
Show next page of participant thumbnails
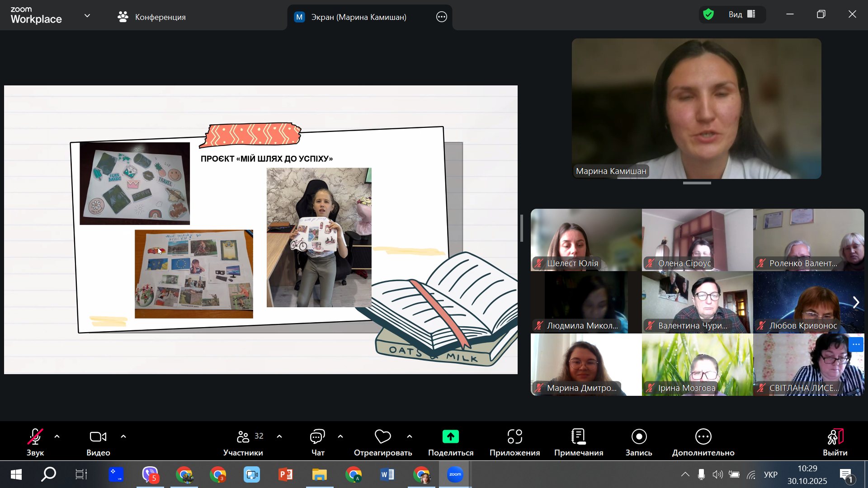coord(856,302)
